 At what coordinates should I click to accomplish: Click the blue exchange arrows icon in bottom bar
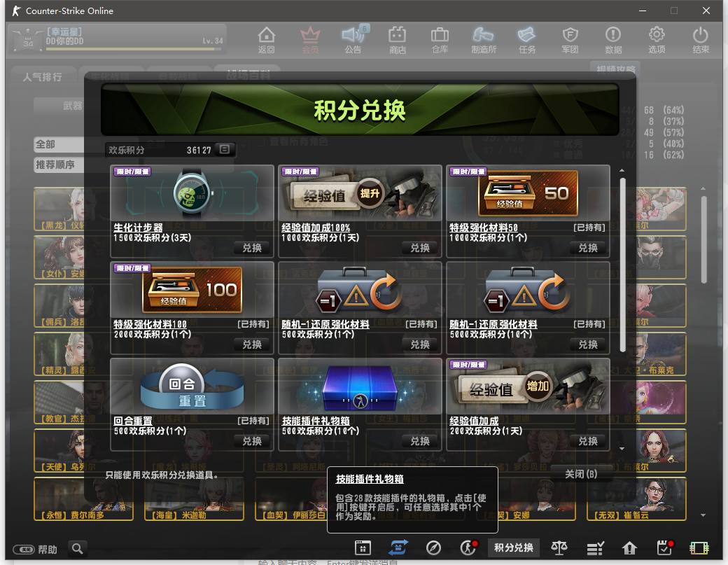398,548
